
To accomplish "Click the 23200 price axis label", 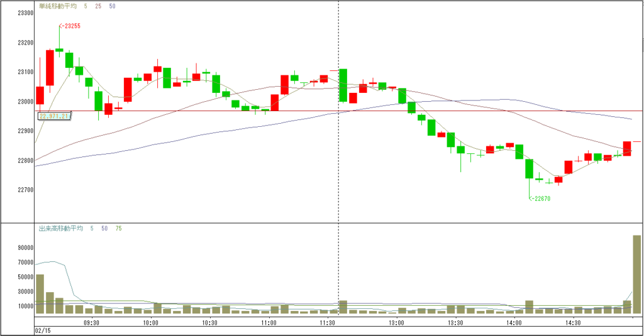I will [25, 43].
